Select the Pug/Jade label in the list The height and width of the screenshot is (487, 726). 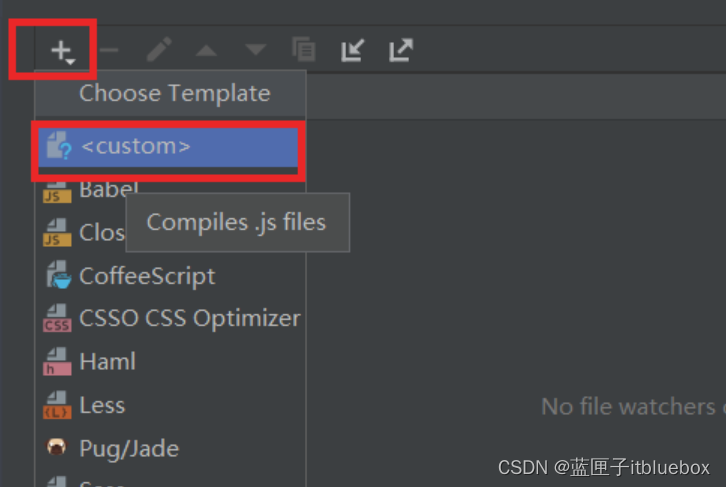tap(129, 448)
